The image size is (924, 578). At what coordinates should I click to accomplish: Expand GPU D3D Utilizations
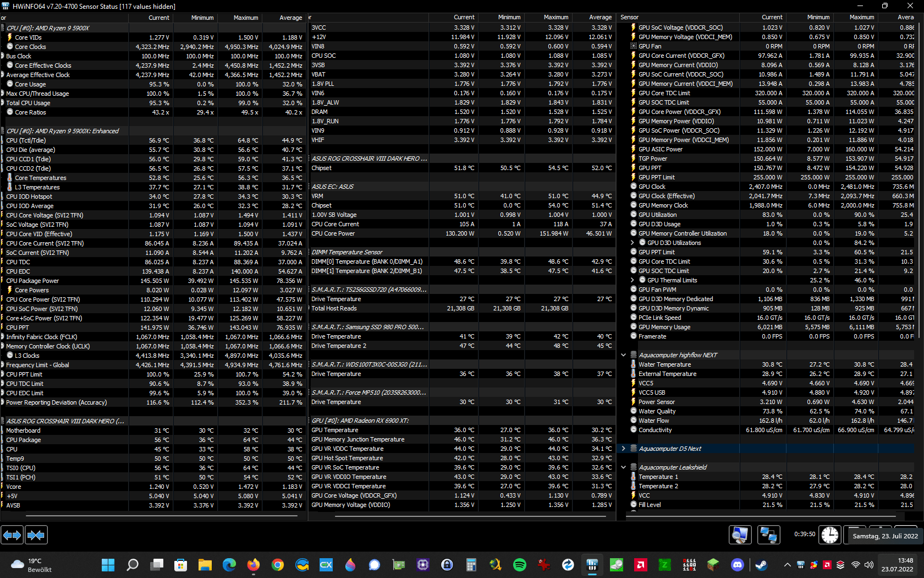[632, 243]
